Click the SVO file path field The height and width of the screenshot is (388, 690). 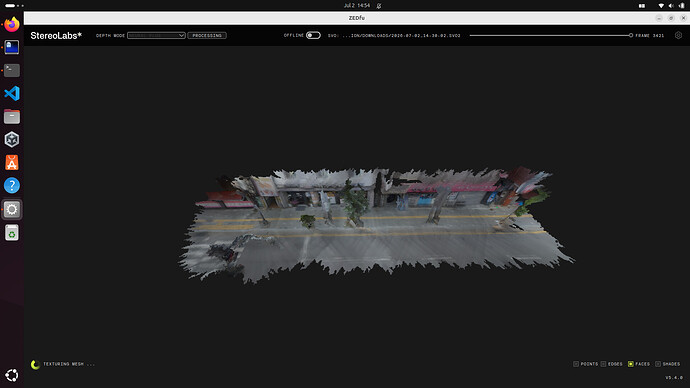[x=394, y=35]
